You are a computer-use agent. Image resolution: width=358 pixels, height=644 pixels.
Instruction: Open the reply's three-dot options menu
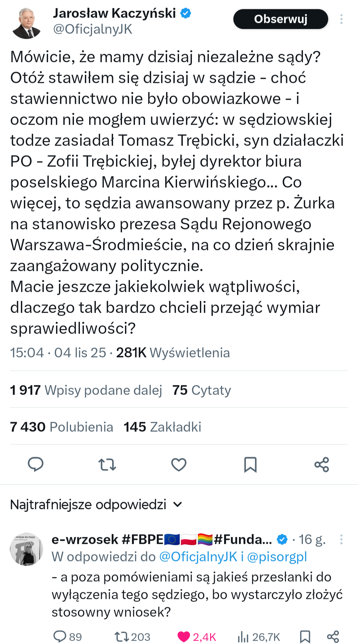341,540
